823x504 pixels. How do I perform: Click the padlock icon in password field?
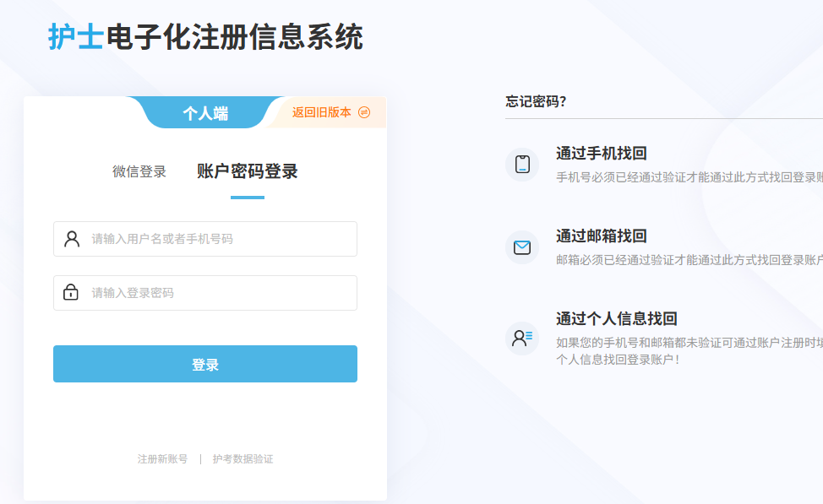71,293
